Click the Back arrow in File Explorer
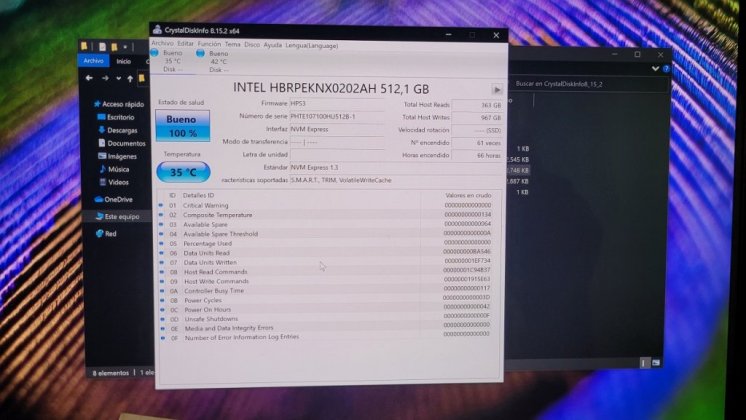This screenshot has width=746, height=420. point(89,78)
